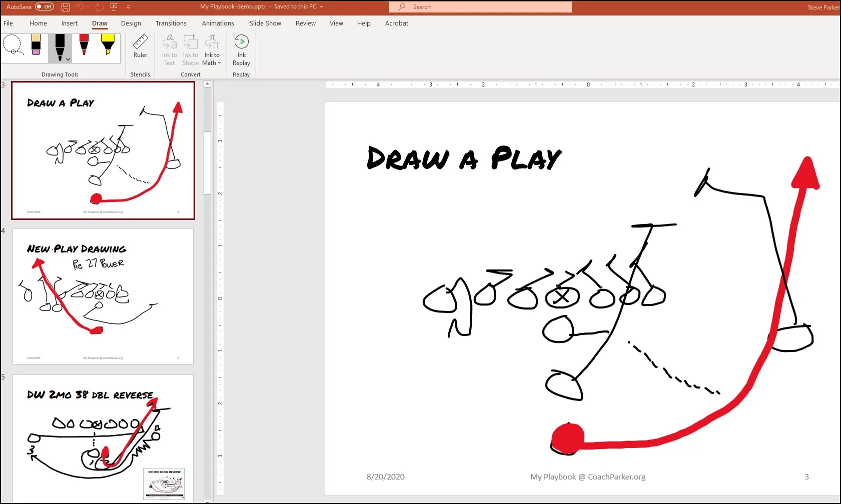The image size is (841, 504).
Task: Activate the Ruler stencil
Action: [140, 47]
